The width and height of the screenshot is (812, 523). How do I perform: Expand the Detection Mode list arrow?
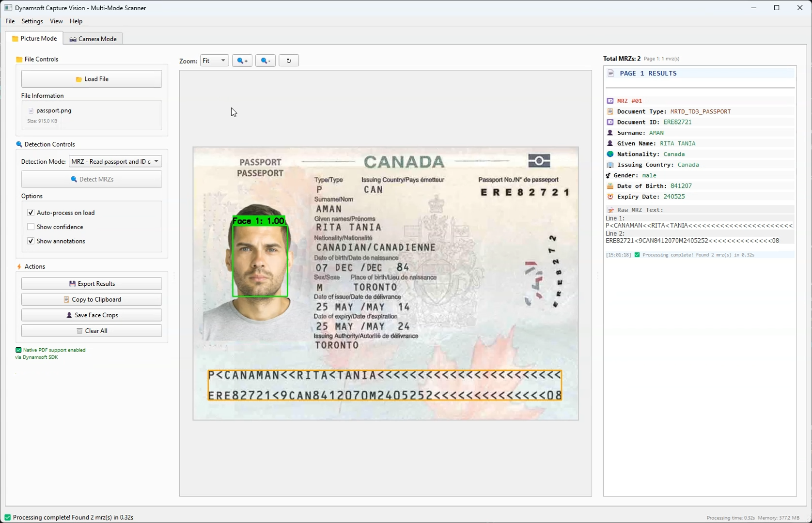[x=156, y=161]
